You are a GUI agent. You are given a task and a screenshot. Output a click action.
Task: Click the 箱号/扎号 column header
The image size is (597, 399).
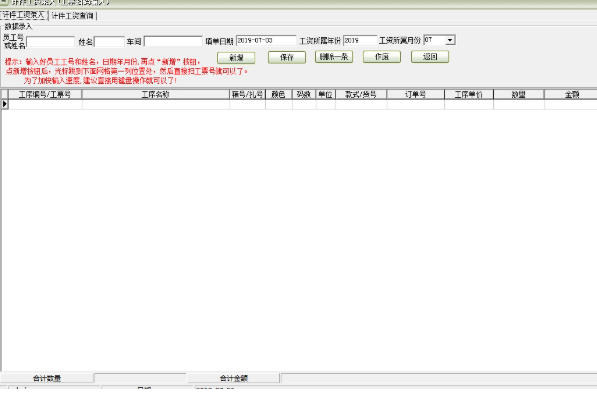tap(247, 94)
